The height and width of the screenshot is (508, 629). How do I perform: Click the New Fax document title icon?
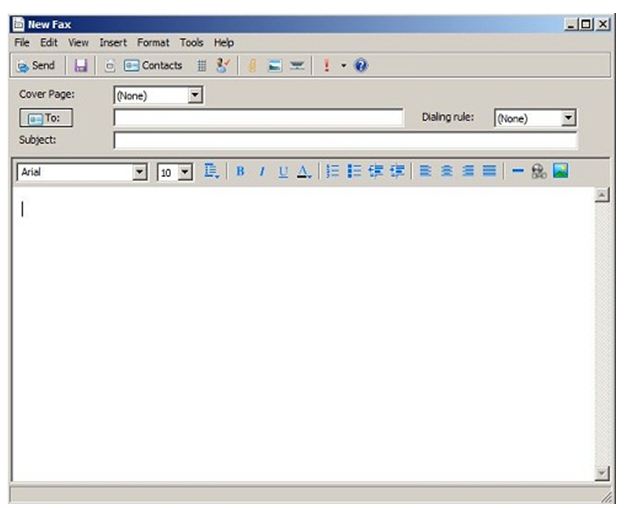[18, 24]
